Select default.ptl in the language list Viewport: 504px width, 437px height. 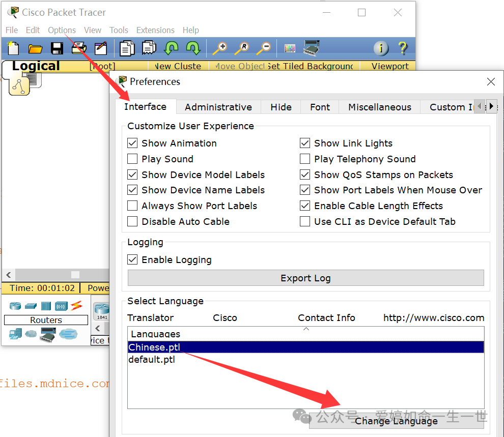(305, 359)
